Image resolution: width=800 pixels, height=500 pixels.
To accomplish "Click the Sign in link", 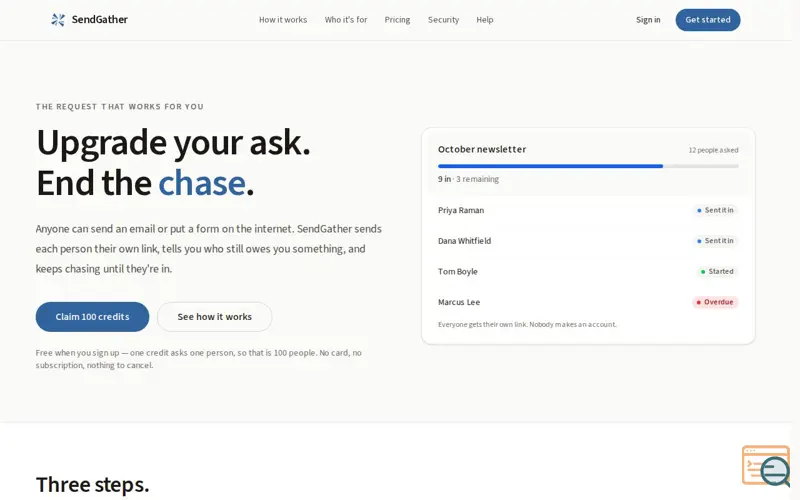I will click(x=648, y=20).
